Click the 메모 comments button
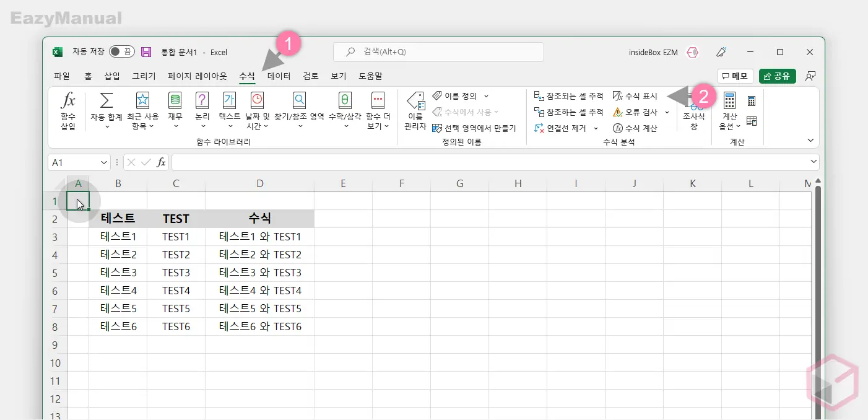Image resolution: width=868 pixels, height=420 pixels. [x=735, y=76]
